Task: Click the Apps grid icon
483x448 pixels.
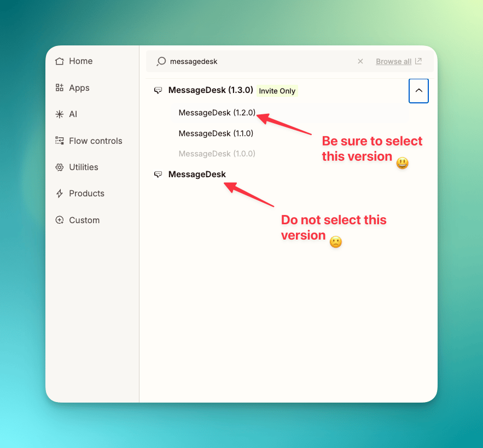Action: [60, 88]
